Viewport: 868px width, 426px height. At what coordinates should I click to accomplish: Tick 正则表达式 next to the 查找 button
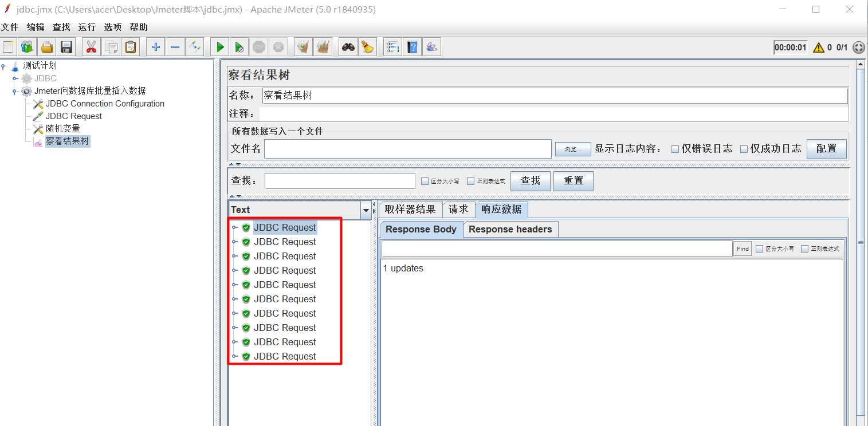click(x=470, y=181)
